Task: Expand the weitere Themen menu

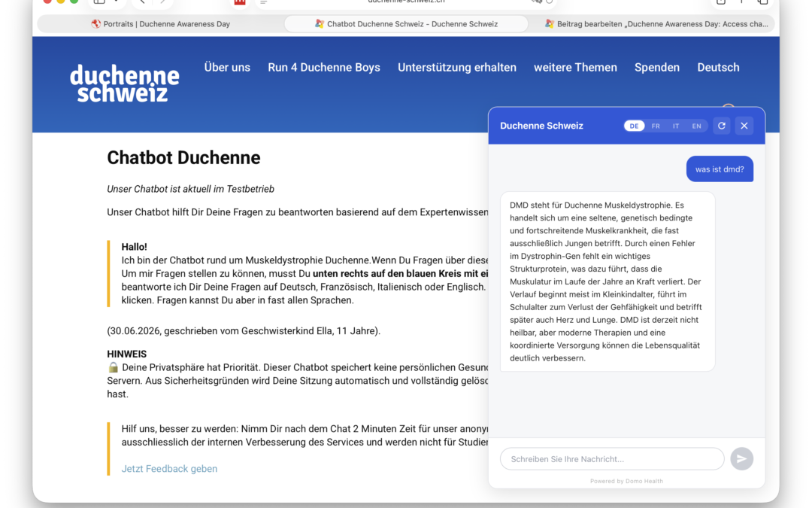Action: point(575,68)
